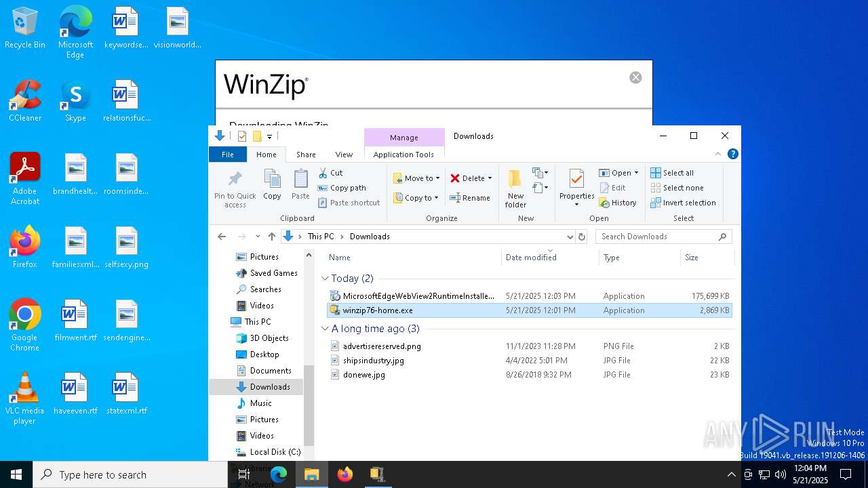Select winzip76-home.exe file
The width and height of the screenshot is (868, 488).
[x=529, y=310]
